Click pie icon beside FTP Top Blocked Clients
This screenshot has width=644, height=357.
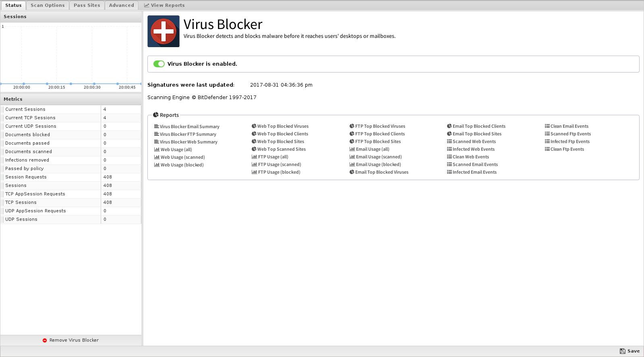(x=352, y=134)
